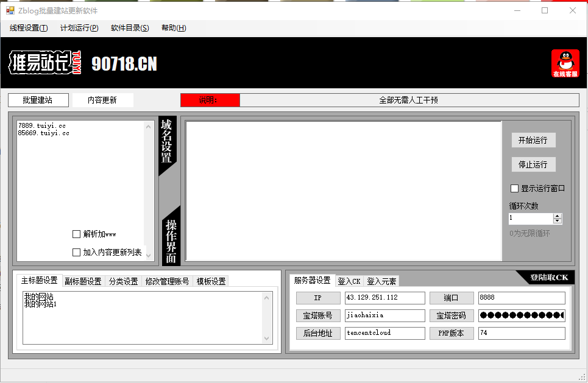Open the QQ online customer service icon
This screenshot has width=588, height=383.
click(565, 64)
